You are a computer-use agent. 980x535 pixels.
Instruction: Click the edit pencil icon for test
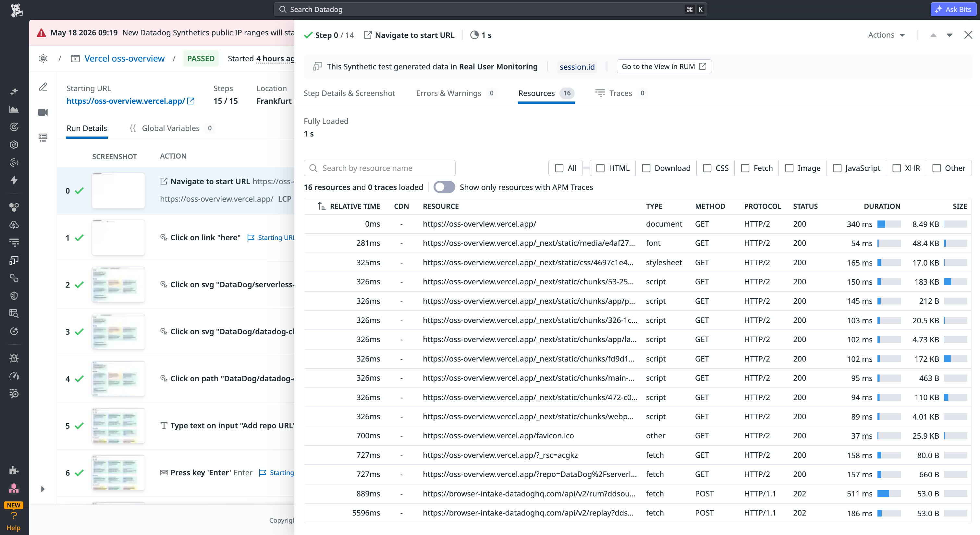point(43,87)
